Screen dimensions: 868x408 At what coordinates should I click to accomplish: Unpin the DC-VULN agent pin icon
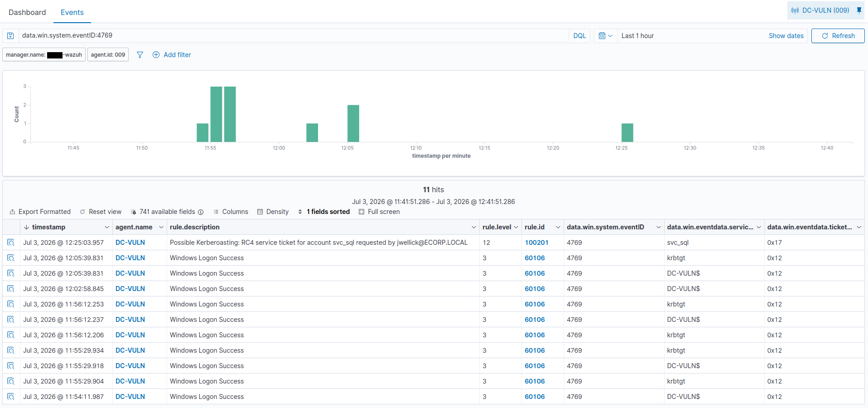(x=859, y=10)
